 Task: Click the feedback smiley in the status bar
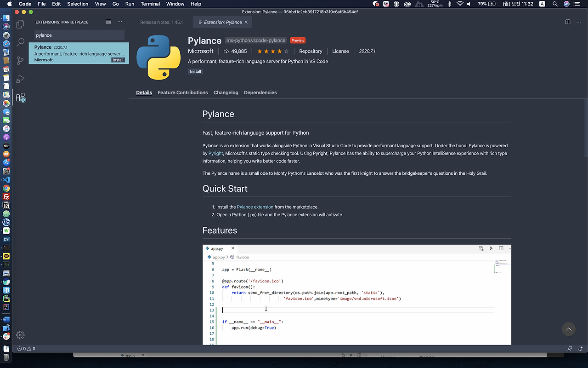click(569, 349)
